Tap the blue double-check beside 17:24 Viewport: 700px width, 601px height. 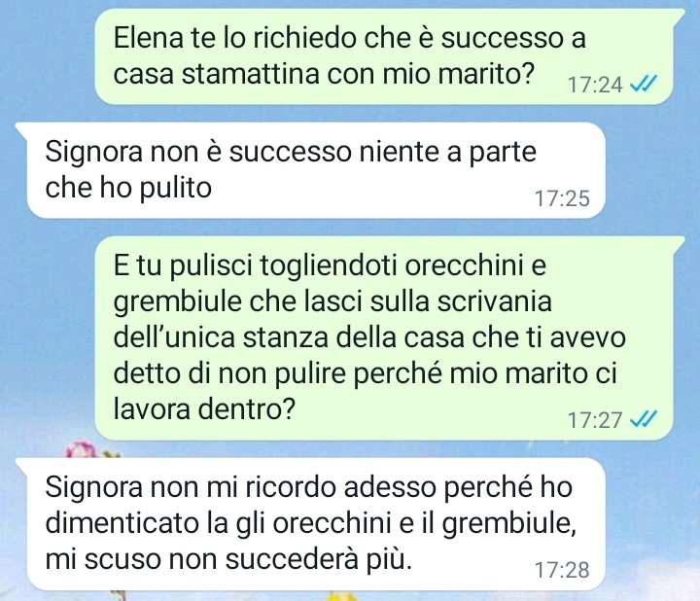point(644,83)
